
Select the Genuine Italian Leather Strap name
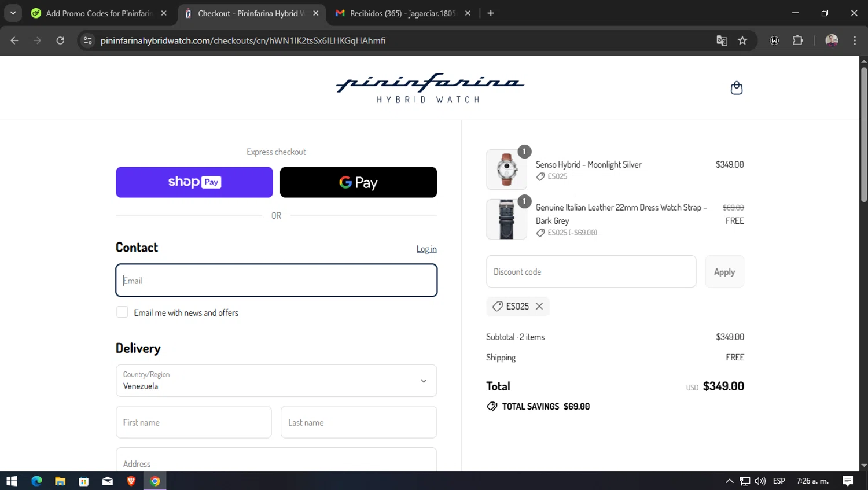[621, 214]
